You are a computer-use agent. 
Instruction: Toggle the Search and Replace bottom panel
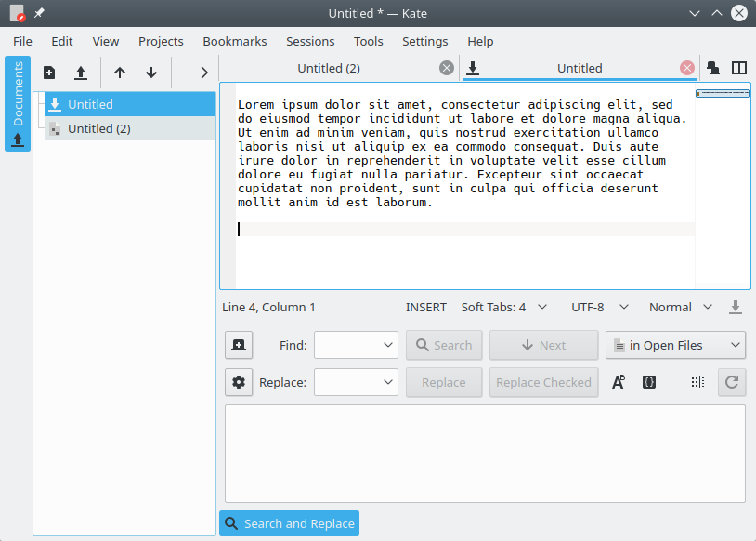click(x=289, y=523)
